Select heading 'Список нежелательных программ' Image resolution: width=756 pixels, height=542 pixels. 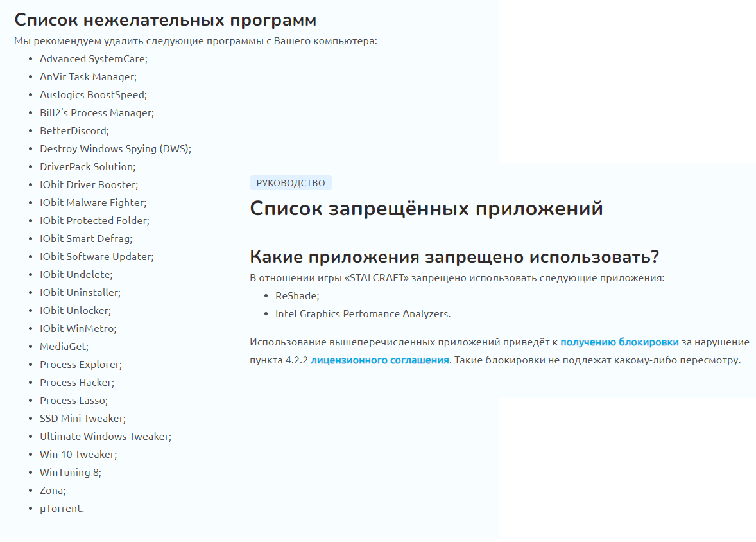coord(166,21)
